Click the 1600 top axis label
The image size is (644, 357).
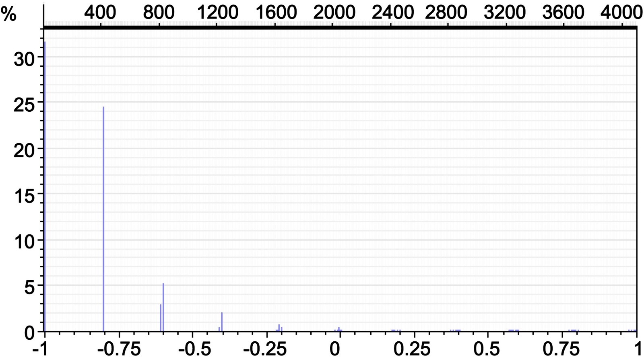tap(276, 13)
